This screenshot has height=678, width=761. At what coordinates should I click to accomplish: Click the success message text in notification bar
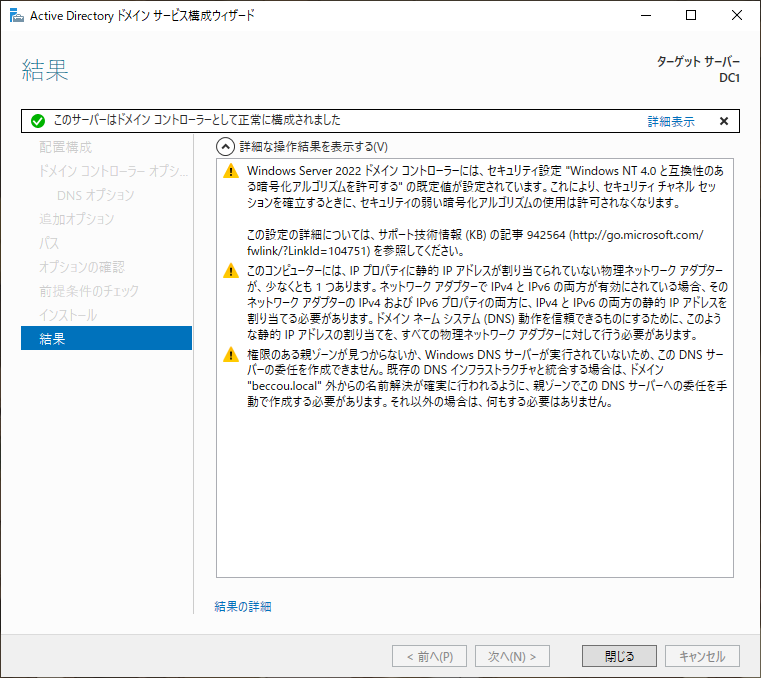(x=197, y=121)
